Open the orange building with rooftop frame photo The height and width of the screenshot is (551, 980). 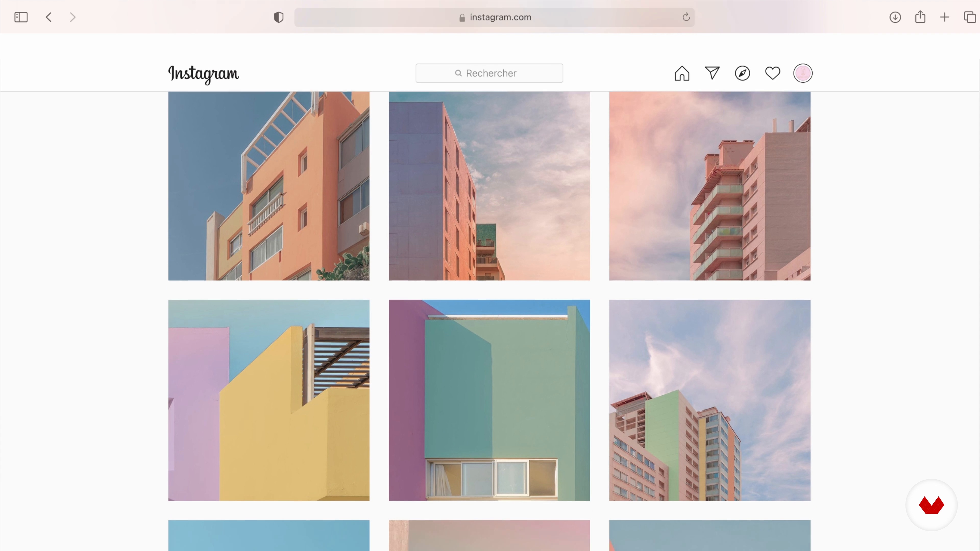pyautogui.click(x=269, y=186)
